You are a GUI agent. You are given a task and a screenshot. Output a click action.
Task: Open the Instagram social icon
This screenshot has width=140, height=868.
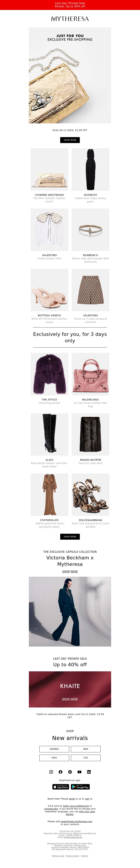pyautogui.click(x=51, y=772)
